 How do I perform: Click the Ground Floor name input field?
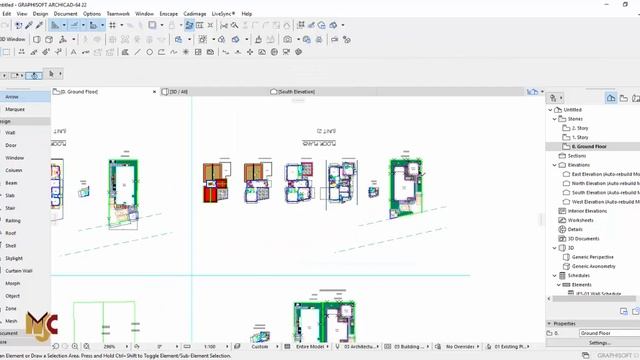point(609,333)
